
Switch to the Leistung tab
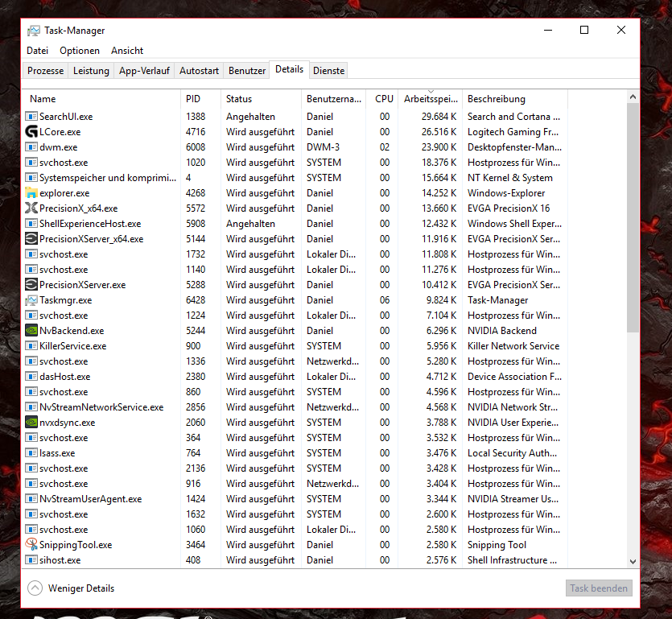coord(91,71)
